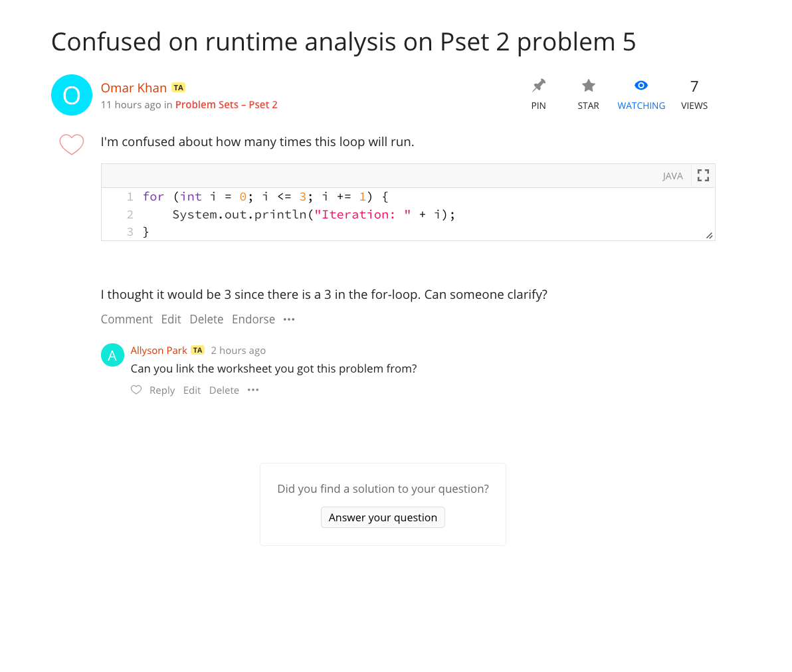This screenshot has width=792, height=672.
Task: Open Omar Khan's profile name link
Action: coord(134,88)
